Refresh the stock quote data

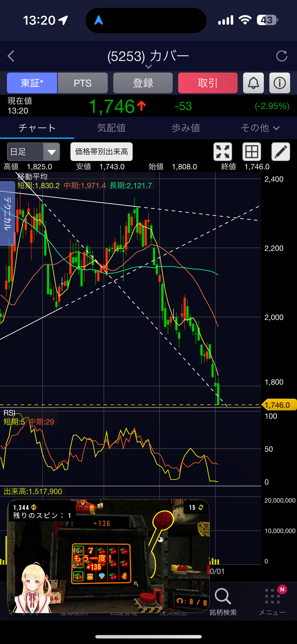pyautogui.click(x=282, y=56)
